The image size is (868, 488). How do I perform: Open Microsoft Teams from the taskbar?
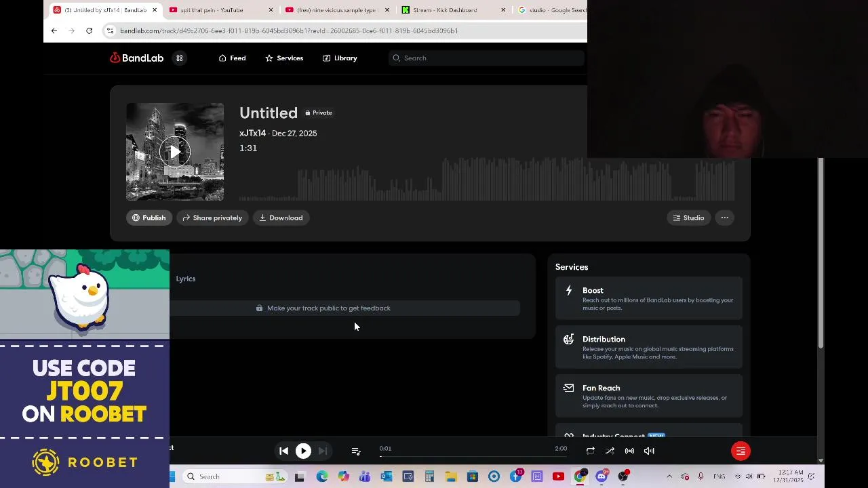365,477
